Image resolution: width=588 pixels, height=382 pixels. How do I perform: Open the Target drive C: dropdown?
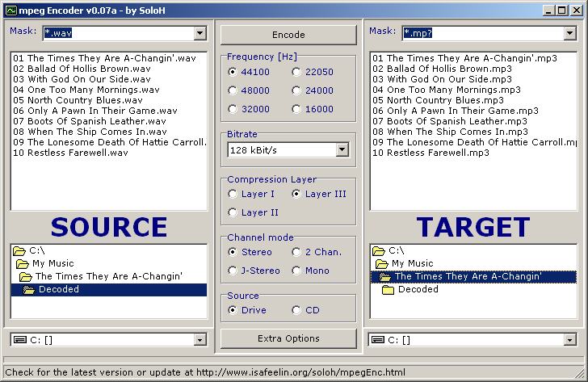(x=569, y=340)
